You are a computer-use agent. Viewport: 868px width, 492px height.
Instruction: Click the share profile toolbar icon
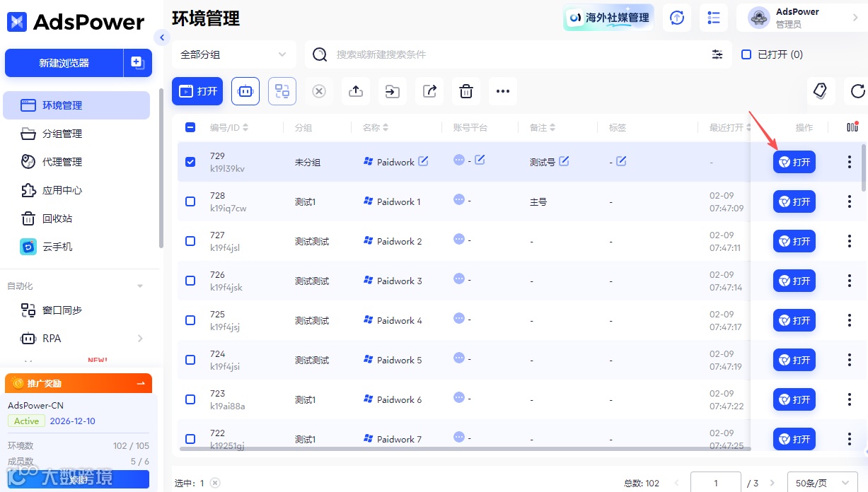(429, 91)
